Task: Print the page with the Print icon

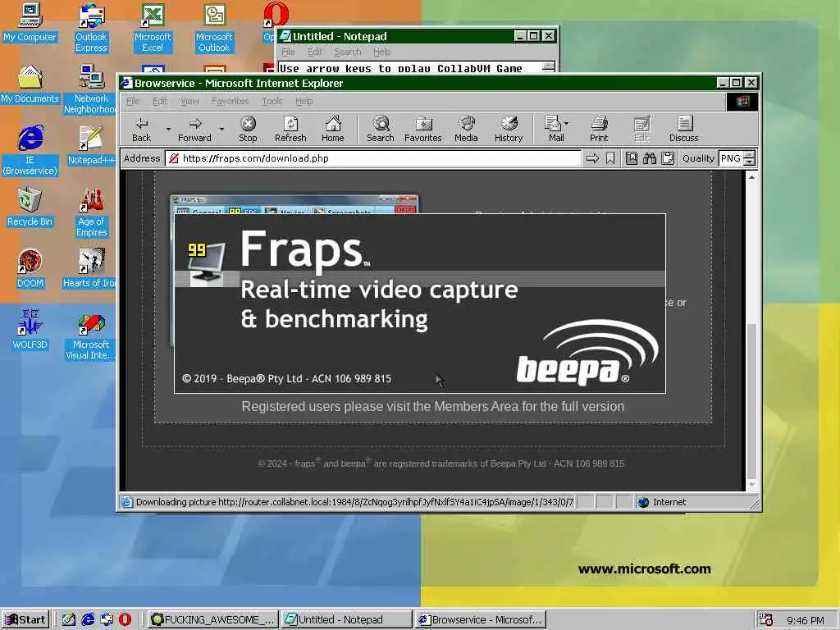Action: [599, 130]
